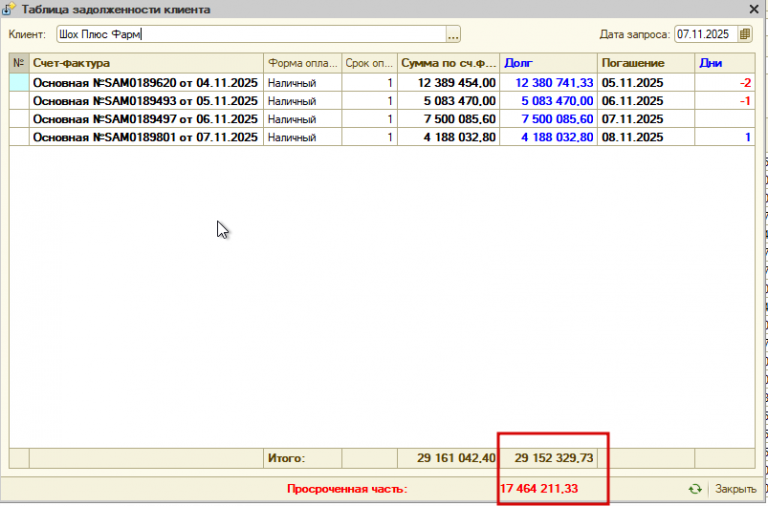Click the Итого: footer label
Screen dimensions: 768x506
click(x=287, y=458)
